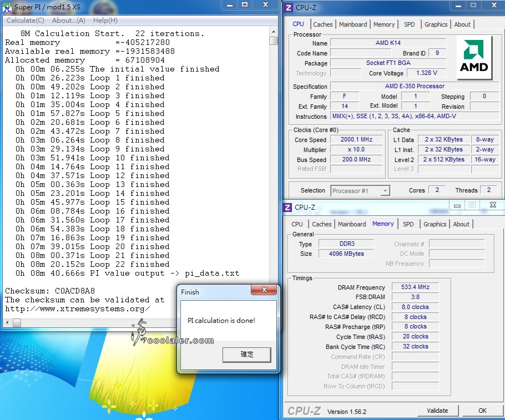
Task: Click the Socket FT1 BGA package value
Action: coord(388,63)
